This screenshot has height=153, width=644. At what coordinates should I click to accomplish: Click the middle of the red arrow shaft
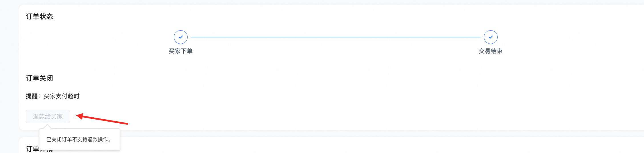104,120
